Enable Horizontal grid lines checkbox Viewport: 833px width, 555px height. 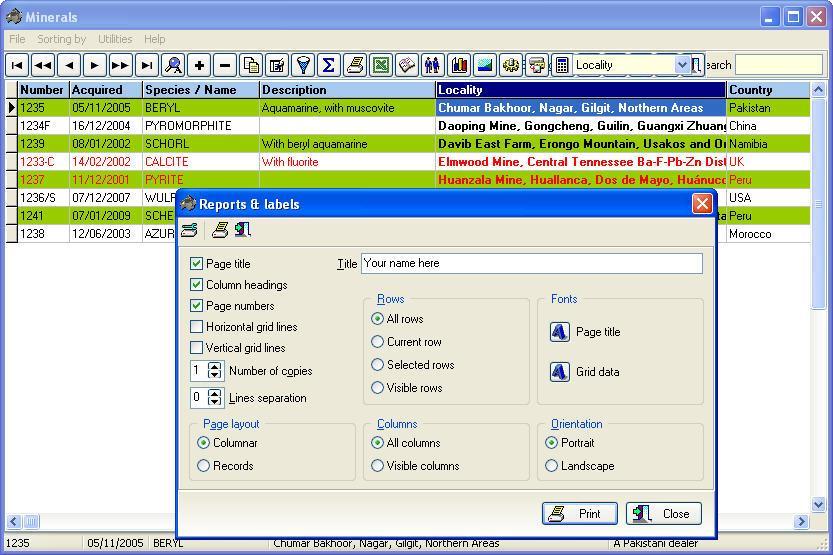coord(197,327)
